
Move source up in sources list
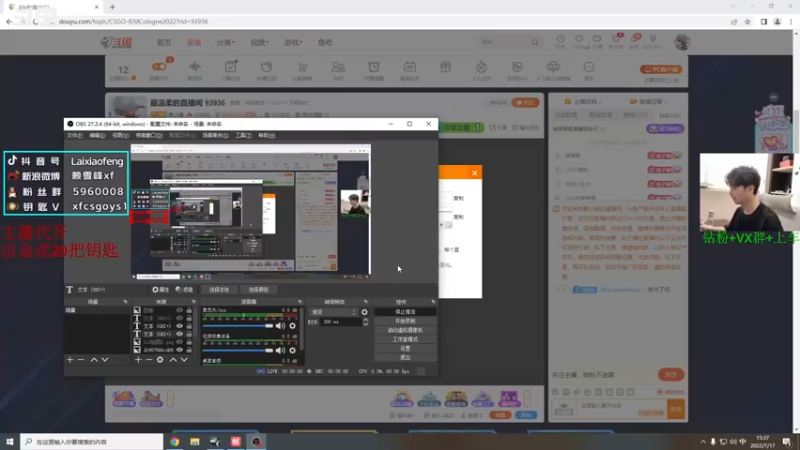pyautogui.click(x=173, y=360)
